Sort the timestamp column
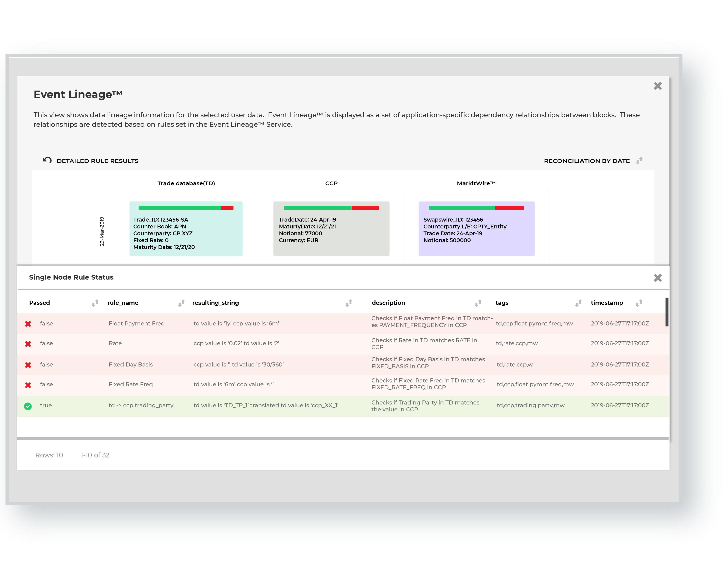This screenshot has height=566, width=728. pos(639,303)
